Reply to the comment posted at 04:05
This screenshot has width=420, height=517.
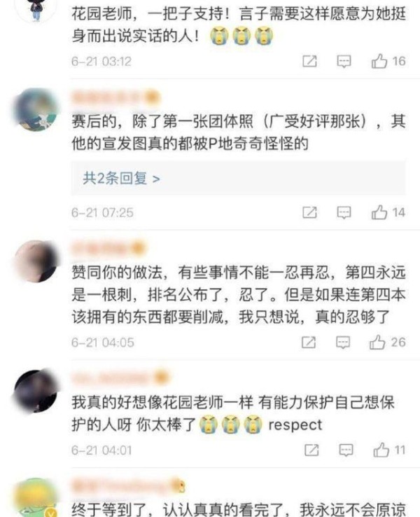tap(343, 343)
